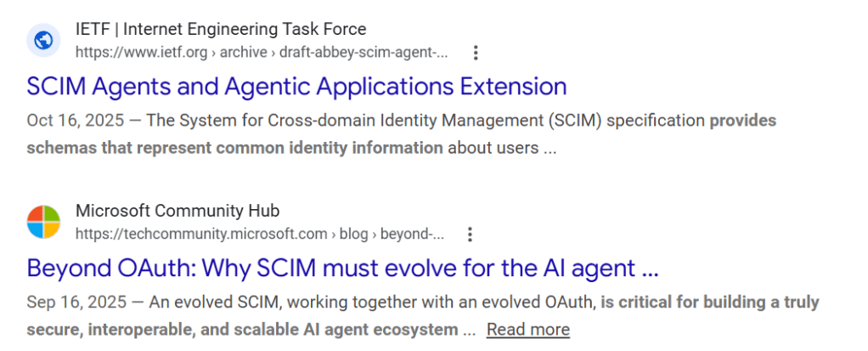Click the Oct 16, 2025 date
The image size is (868, 351).
74,121
